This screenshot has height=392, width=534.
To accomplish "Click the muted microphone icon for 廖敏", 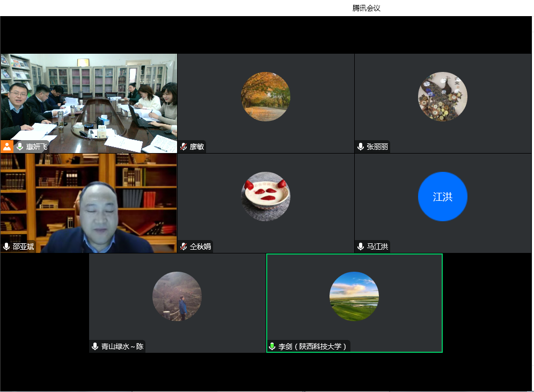I will 184,147.
